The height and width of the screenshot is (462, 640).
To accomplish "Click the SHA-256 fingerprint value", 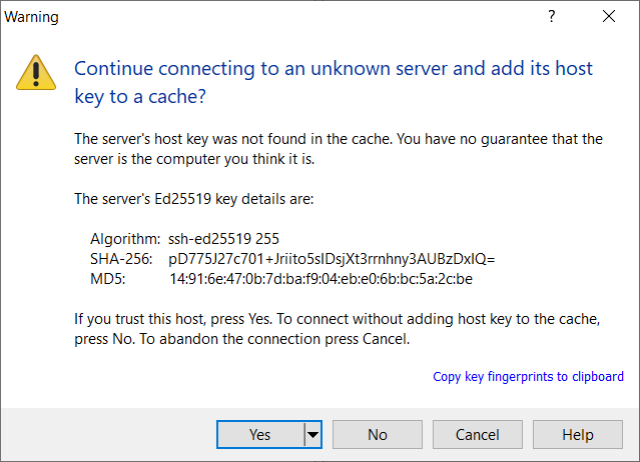I will [332, 259].
